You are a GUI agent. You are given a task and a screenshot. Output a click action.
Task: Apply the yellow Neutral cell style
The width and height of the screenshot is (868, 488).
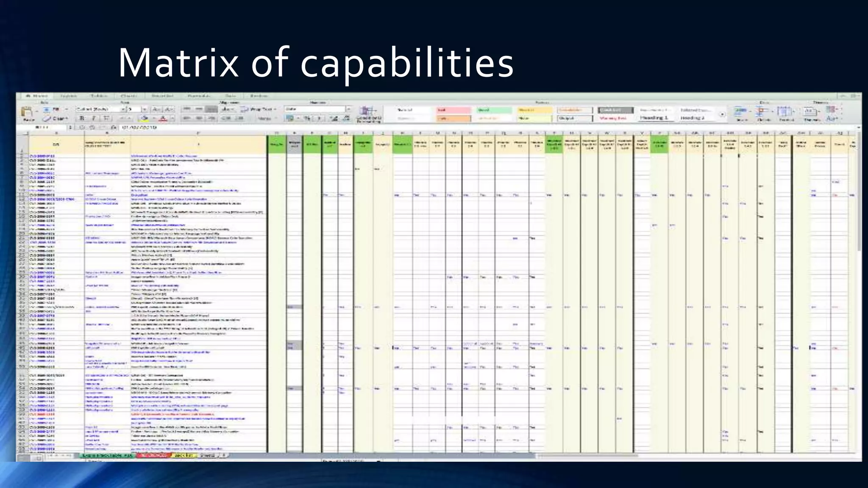(x=535, y=110)
